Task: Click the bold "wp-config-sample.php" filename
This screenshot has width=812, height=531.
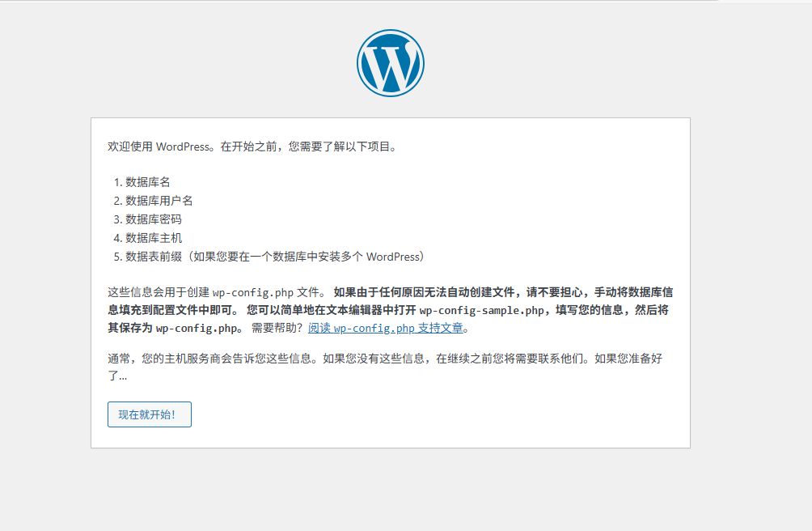Action: coord(480,311)
